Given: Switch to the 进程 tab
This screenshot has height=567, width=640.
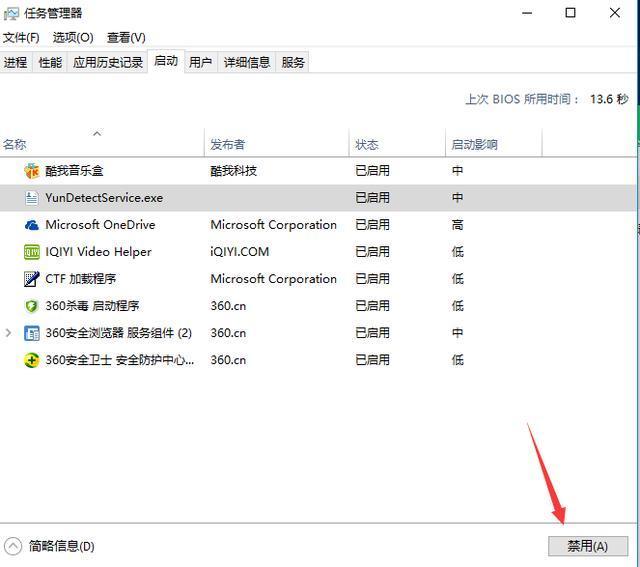Looking at the screenshot, I should 16,62.
